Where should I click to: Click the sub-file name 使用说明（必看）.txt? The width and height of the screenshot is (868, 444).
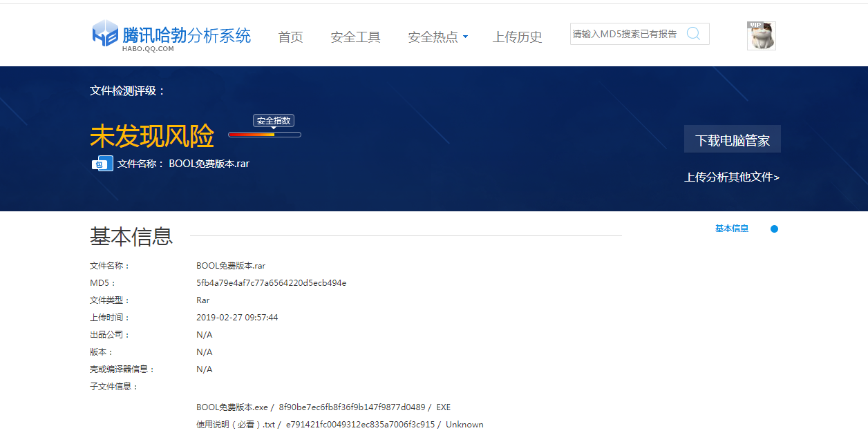(236, 425)
